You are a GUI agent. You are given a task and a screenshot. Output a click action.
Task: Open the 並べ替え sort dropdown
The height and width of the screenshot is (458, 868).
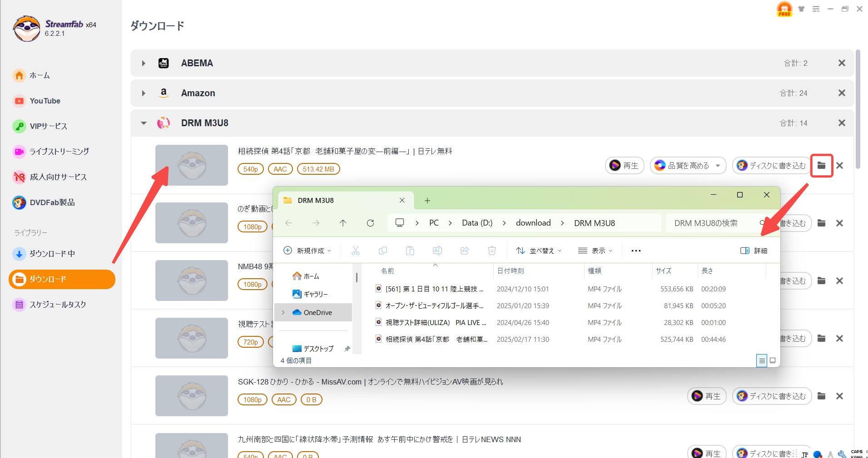(539, 251)
